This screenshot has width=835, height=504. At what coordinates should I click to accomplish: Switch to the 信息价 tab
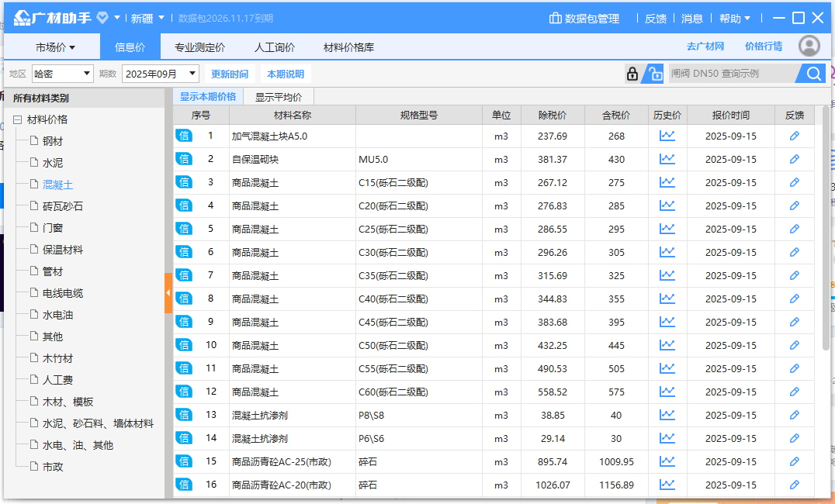130,47
